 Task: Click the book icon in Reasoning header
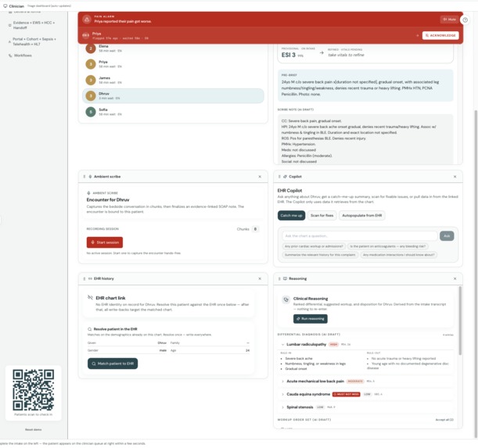pos(285,278)
